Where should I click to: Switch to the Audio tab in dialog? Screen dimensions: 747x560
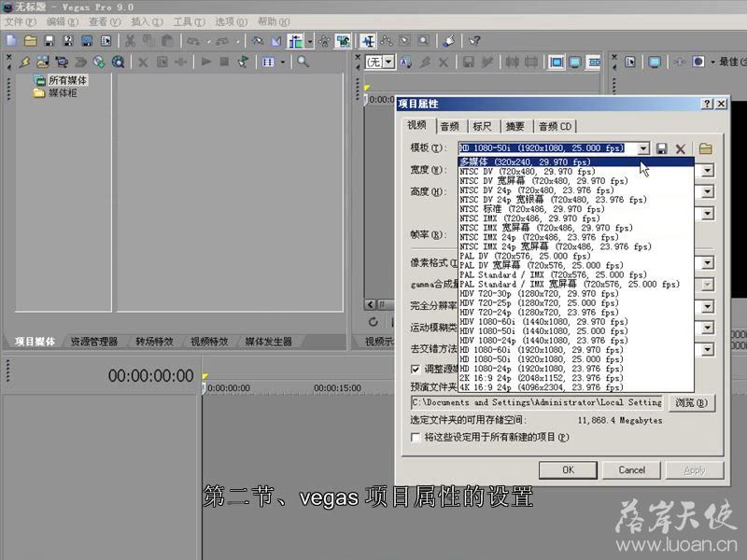pyautogui.click(x=449, y=126)
